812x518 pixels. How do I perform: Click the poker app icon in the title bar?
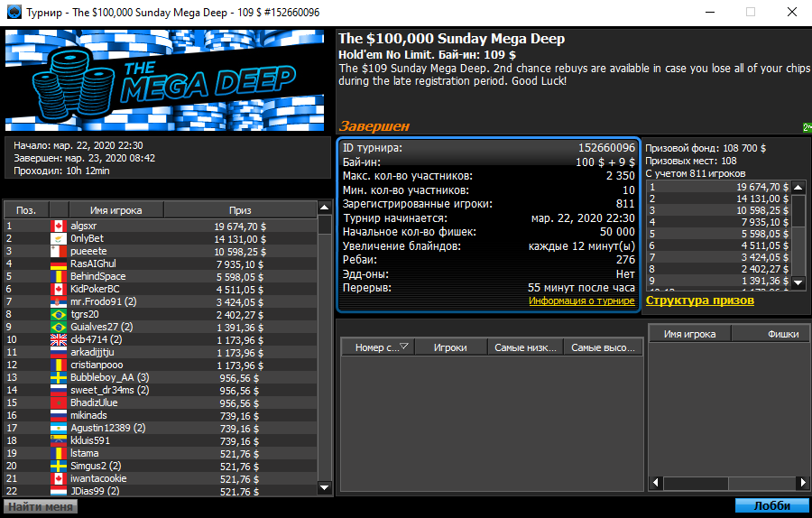tap(13, 13)
